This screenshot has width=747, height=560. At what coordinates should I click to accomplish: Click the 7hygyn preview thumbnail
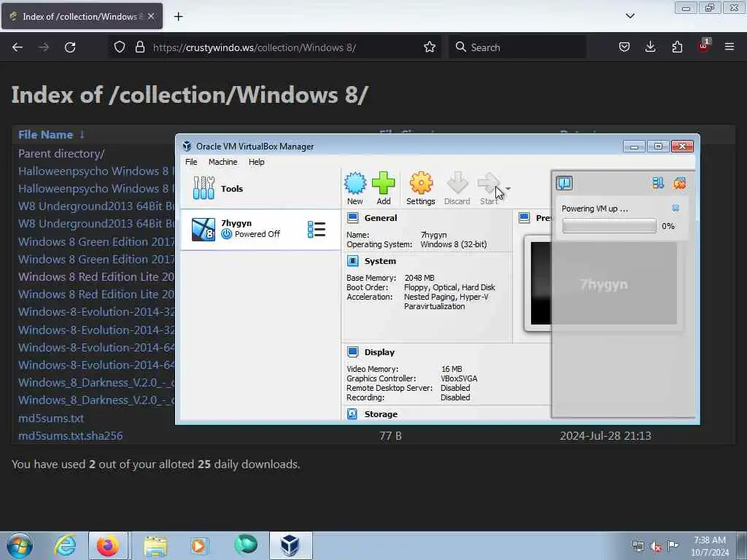pyautogui.click(x=603, y=284)
